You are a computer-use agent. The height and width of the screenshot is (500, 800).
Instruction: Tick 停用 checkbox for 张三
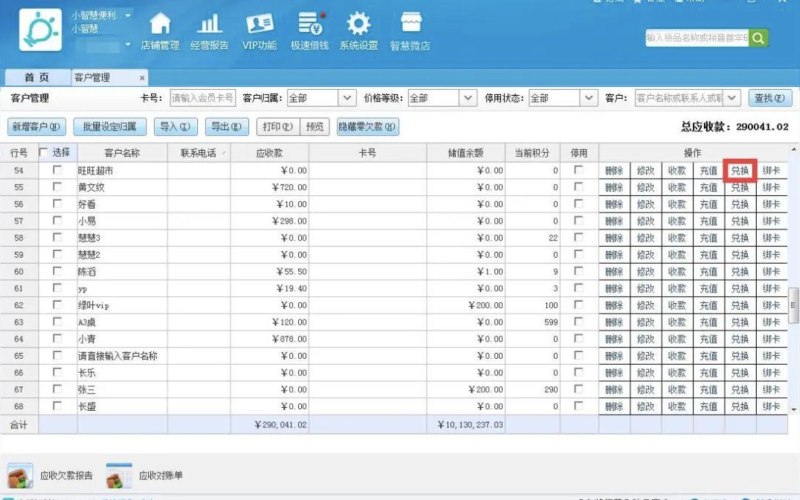click(x=579, y=389)
